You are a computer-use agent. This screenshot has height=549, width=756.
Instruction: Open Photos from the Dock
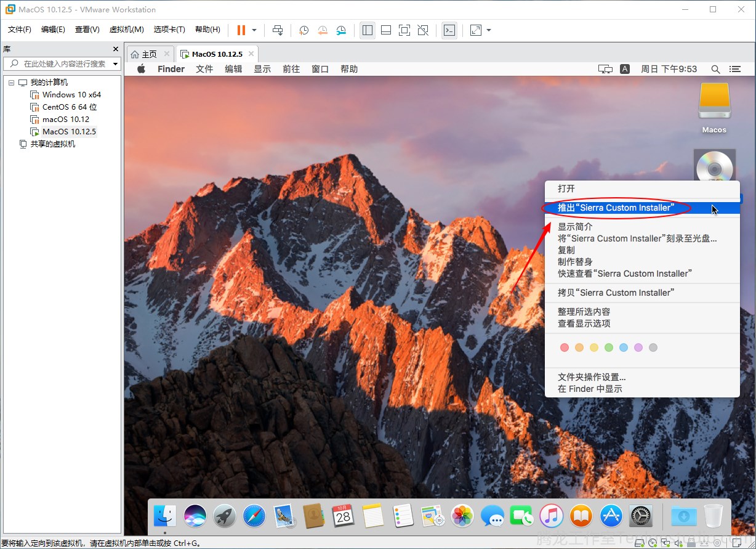(462, 516)
